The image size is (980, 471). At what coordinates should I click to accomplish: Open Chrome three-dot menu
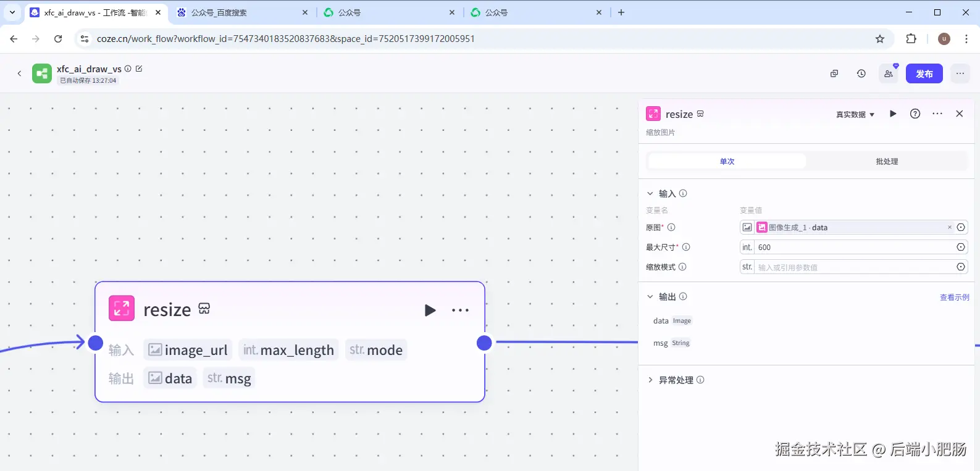(966, 38)
